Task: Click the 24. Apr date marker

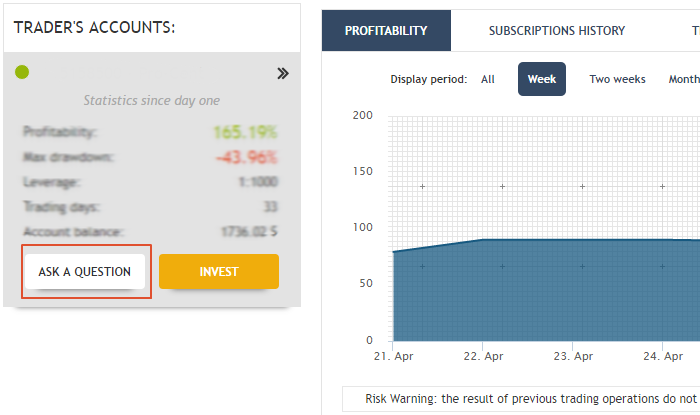Action: click(663, 356)
